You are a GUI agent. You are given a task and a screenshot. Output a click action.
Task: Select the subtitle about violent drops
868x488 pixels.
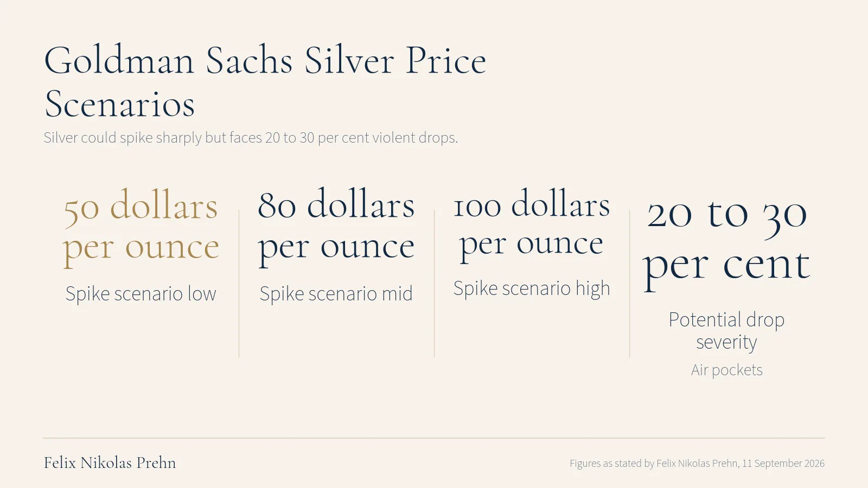click(x=251, y=138)
